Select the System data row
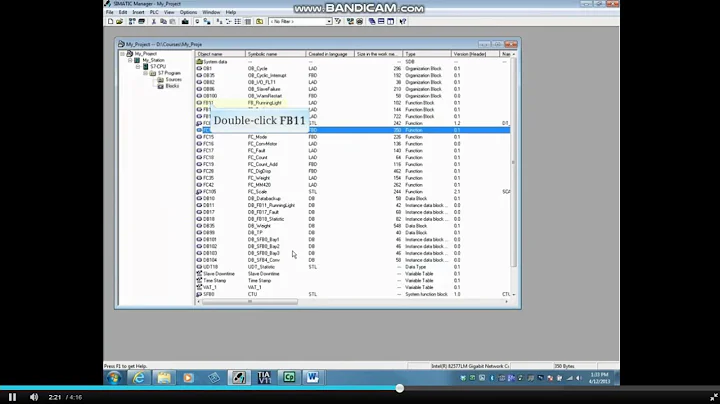 tap(352, 62)
